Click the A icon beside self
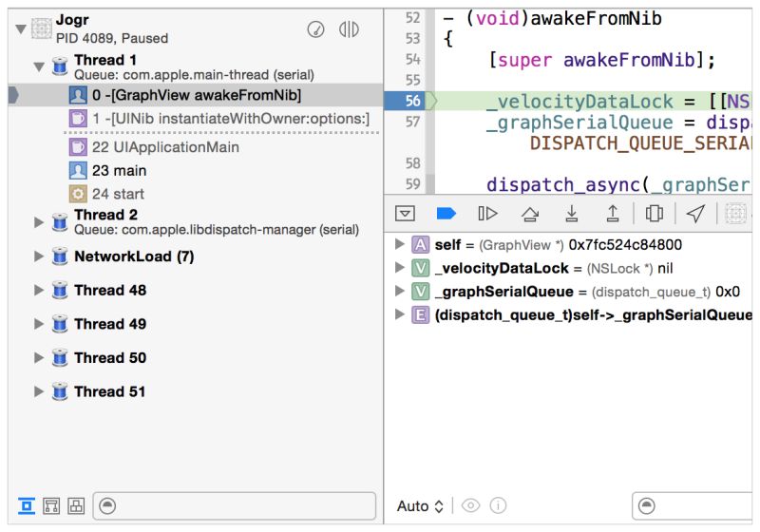 click(420, 245)
